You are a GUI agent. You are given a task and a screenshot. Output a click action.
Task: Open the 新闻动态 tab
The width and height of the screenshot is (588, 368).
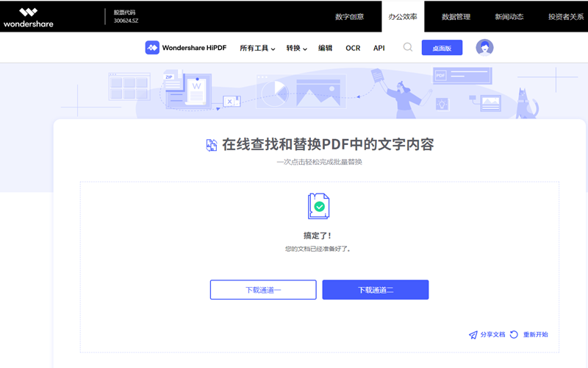509,17
